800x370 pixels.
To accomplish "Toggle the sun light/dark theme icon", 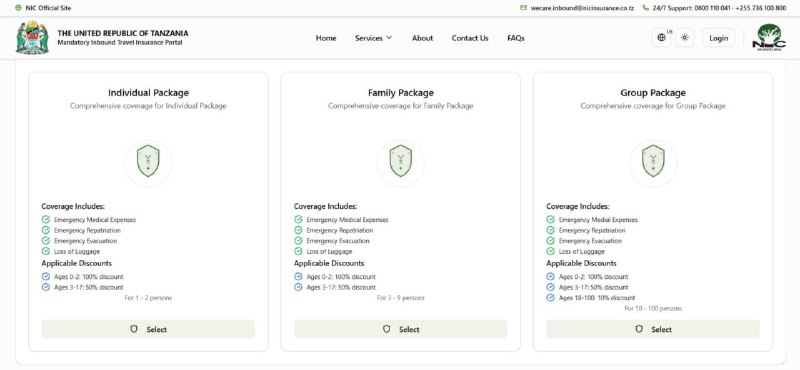I will tap(685, 38).
